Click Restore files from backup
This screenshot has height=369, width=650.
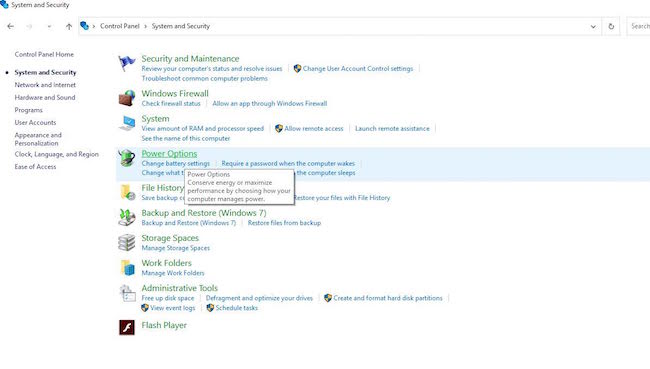point(284,223)
